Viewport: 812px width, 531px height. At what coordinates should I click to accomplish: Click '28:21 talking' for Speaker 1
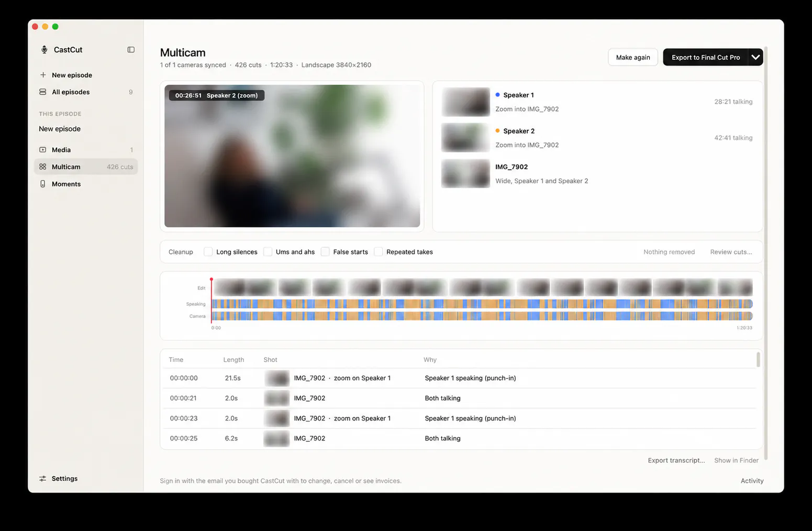(733, 102)
